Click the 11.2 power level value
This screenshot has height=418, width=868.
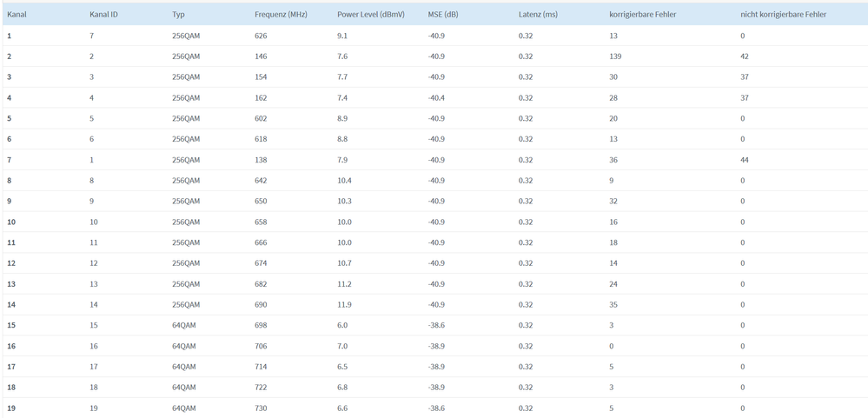pos(343,284)
